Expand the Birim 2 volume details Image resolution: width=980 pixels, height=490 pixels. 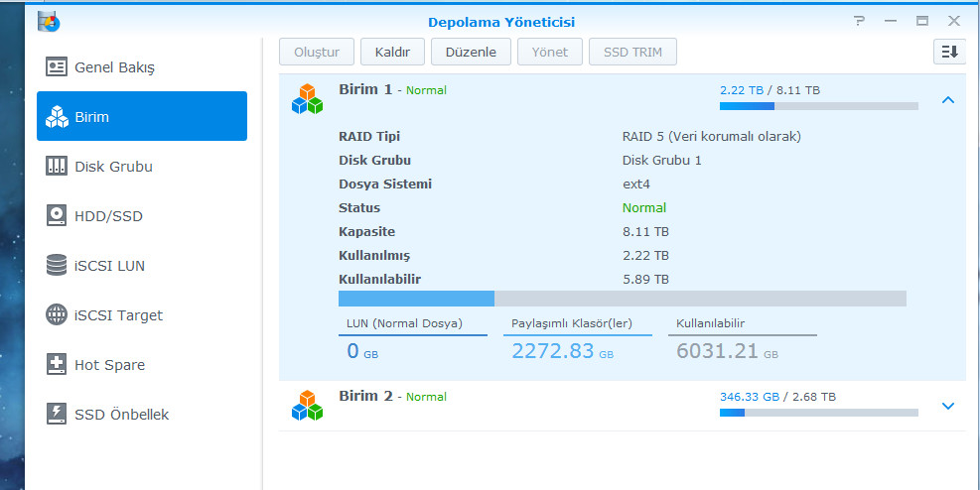click(x=947, y=406)
